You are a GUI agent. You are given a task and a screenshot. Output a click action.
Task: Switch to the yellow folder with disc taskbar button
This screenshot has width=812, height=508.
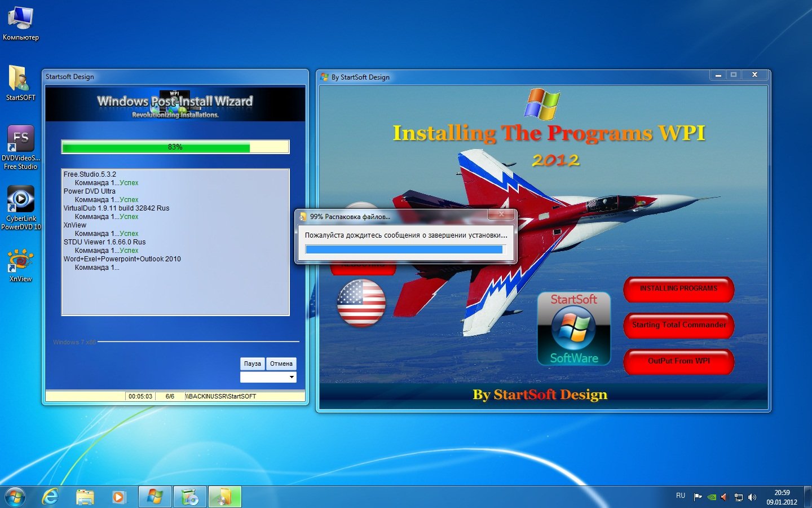coord(224,497)
